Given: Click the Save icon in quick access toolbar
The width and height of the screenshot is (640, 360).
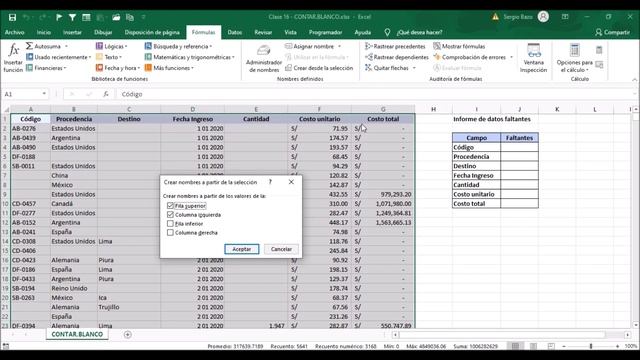Looking at the screenshot, I should click(x=12, y=17).
